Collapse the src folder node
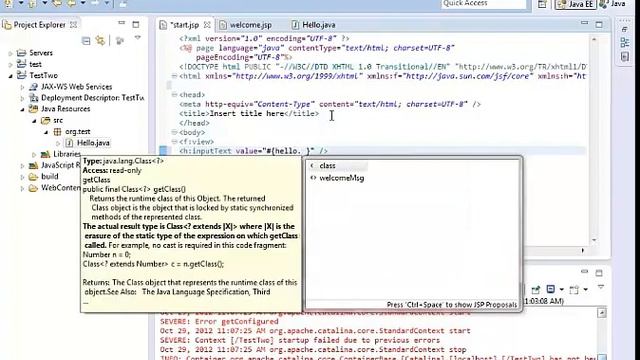This screenshot has height=360, width=640. click(x=34, y=121)
